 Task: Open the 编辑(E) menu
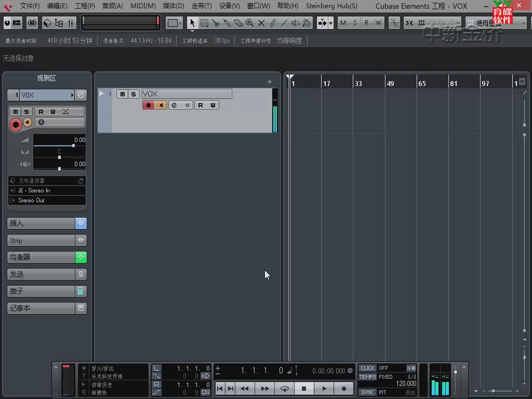pyautogui.click(x=57, y=6)
